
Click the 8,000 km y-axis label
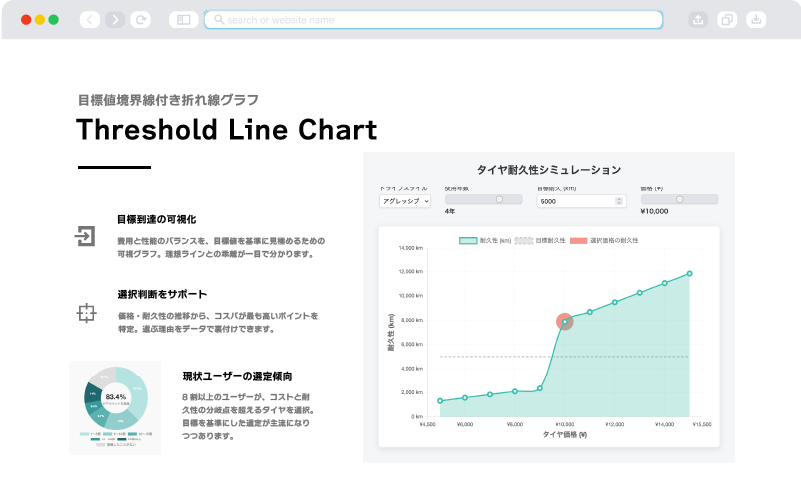pyautogui.click(x=412, y=320)
